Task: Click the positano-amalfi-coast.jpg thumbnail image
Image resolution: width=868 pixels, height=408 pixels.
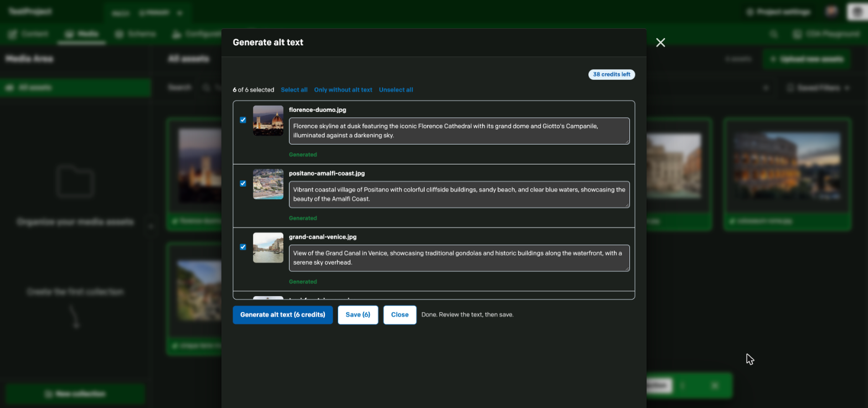Action: (x=268, y=184)
